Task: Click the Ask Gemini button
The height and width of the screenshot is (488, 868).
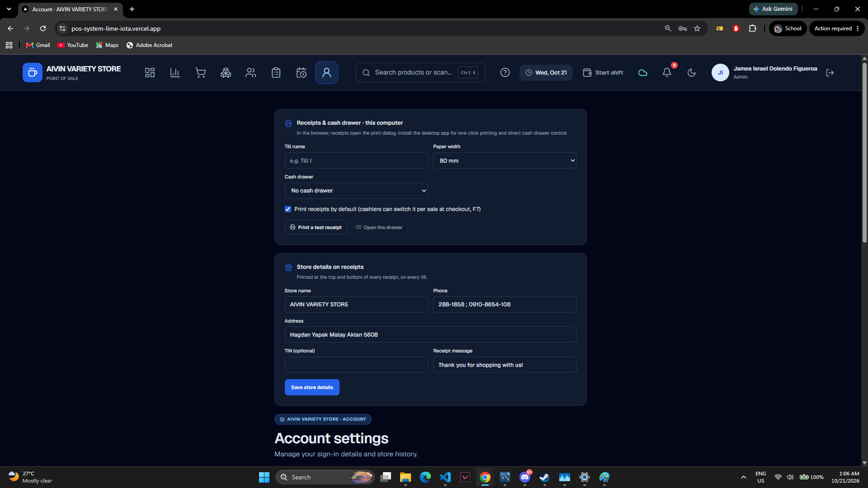Action: click(x=773, y=9)
